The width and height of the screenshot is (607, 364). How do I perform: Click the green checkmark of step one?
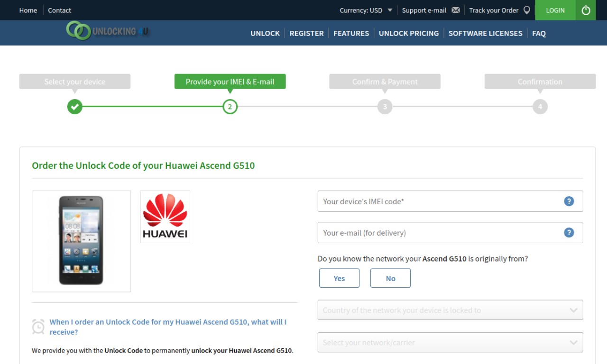pyautogui.click(x=74, y=107)
